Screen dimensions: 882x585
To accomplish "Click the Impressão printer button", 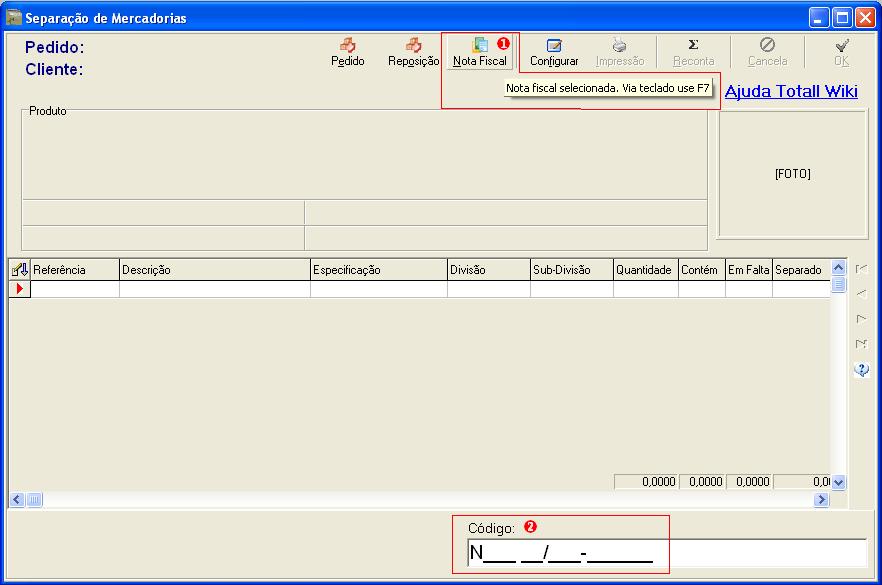I will 620,52.
